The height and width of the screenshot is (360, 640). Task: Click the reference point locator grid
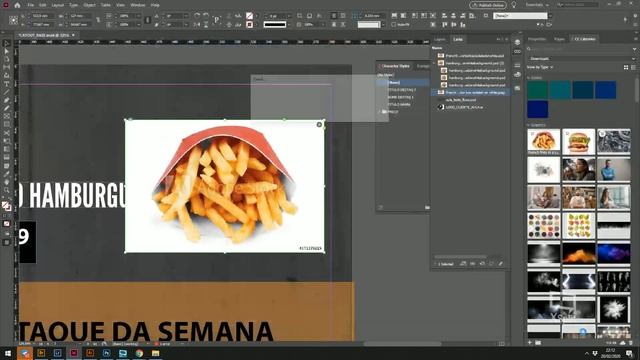pyautogui.click(x=13, y=20)
